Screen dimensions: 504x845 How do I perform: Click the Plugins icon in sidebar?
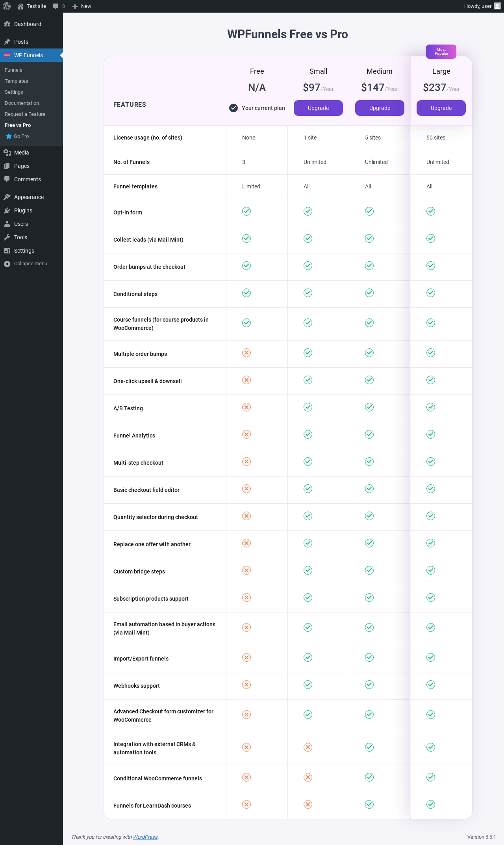click(x=7, y=210)
